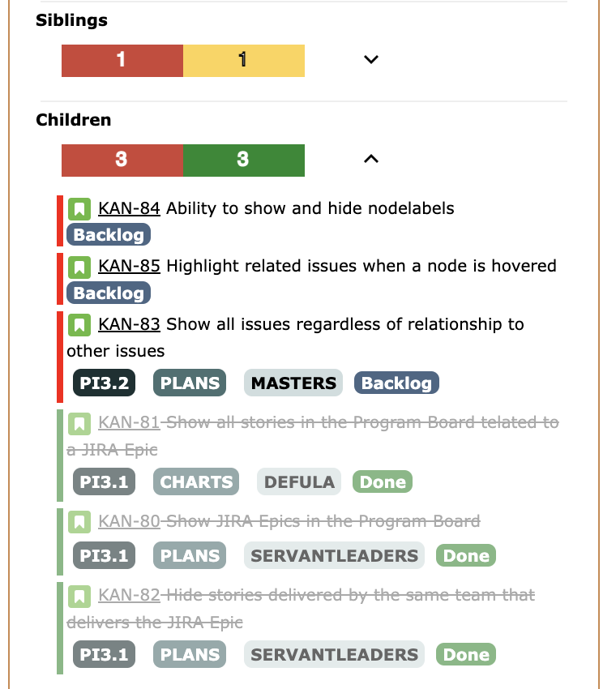Click the yellow segment of Siblings bar
This screenshot has height=689, width=616.
click(244, 61)
